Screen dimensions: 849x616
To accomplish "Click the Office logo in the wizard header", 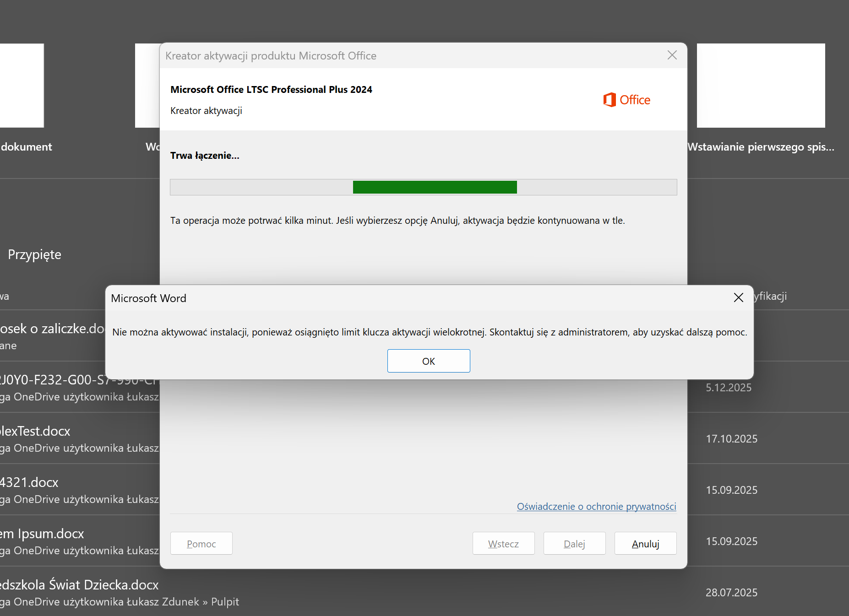I will click(626, 100).
